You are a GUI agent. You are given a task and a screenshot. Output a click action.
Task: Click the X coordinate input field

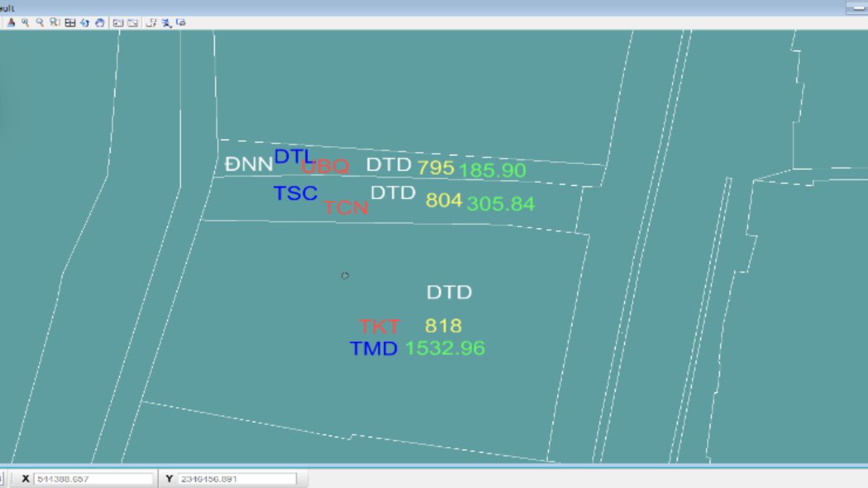[x=93, y=479]
